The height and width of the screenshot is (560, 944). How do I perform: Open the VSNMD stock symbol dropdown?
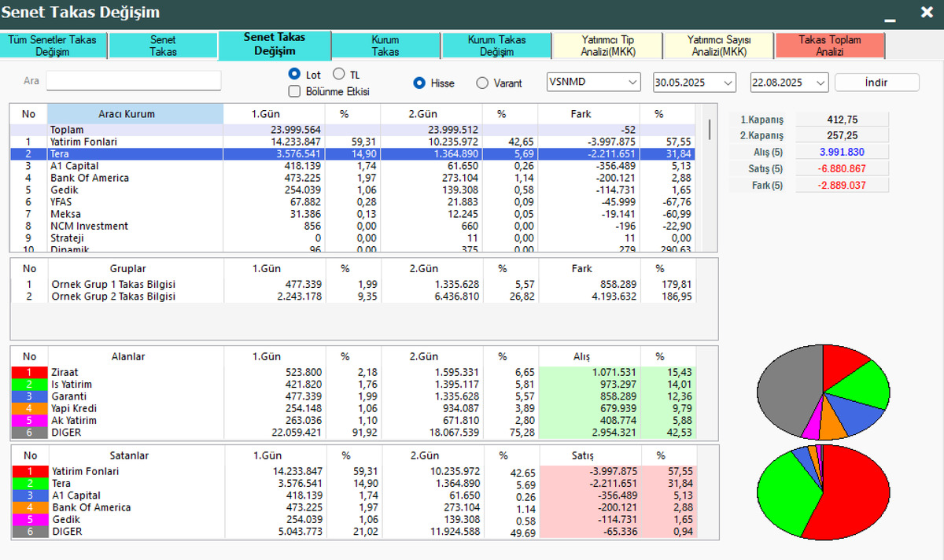tap(594, 82)
